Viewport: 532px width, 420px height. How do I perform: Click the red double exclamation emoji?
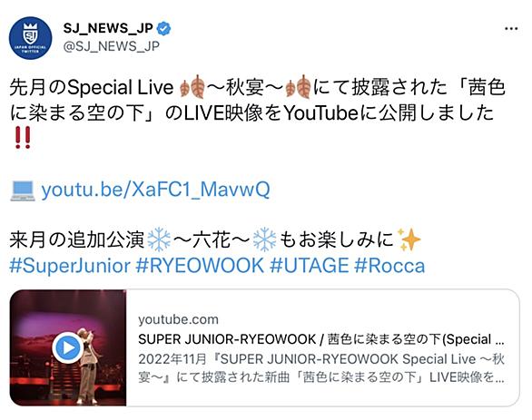[23, 137]
